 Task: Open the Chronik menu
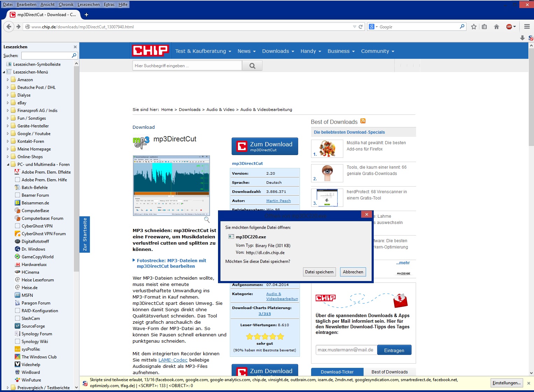pos(66,5)
